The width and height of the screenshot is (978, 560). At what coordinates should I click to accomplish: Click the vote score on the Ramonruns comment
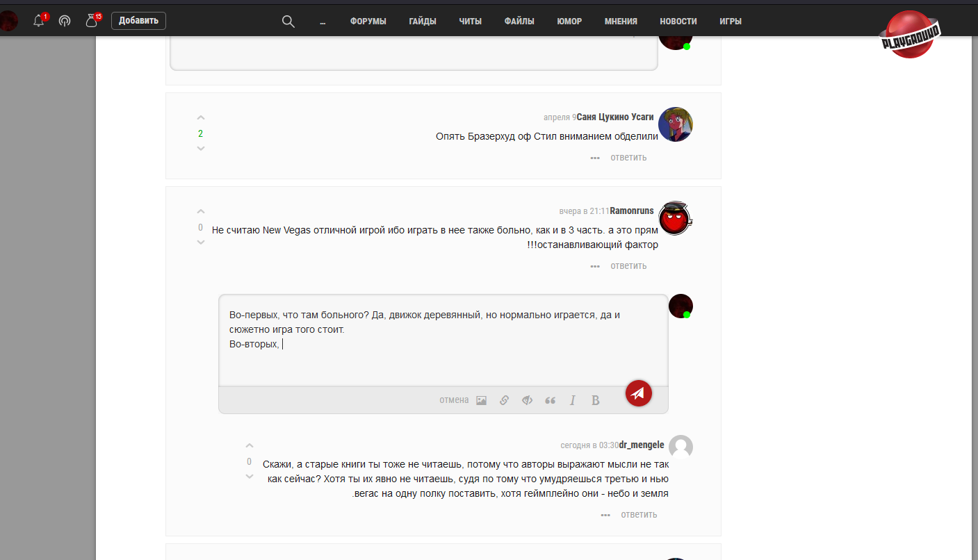click(201, 227)
